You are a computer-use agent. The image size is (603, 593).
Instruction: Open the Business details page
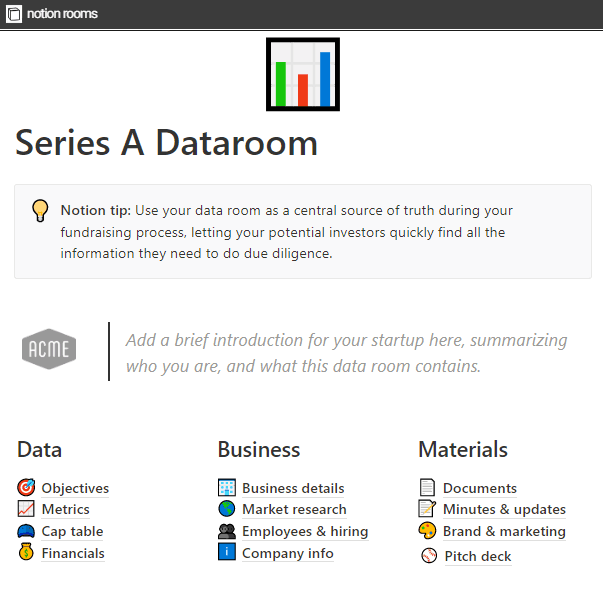click(x=293, y=488)
